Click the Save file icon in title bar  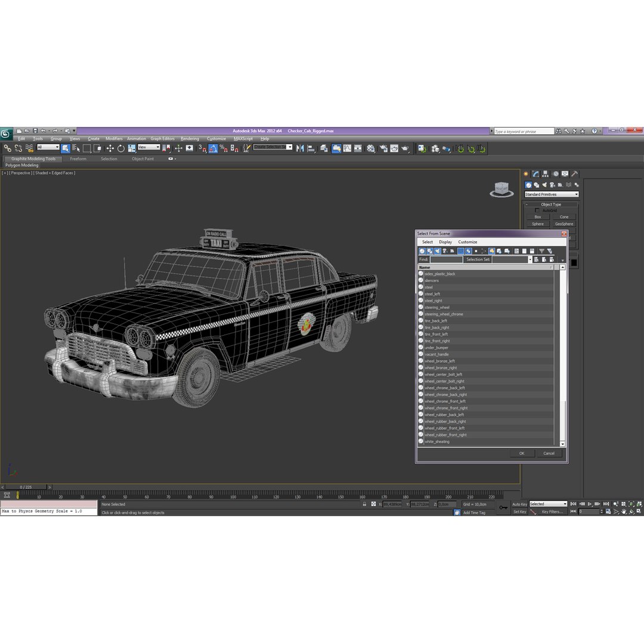[x=35, y=131]
